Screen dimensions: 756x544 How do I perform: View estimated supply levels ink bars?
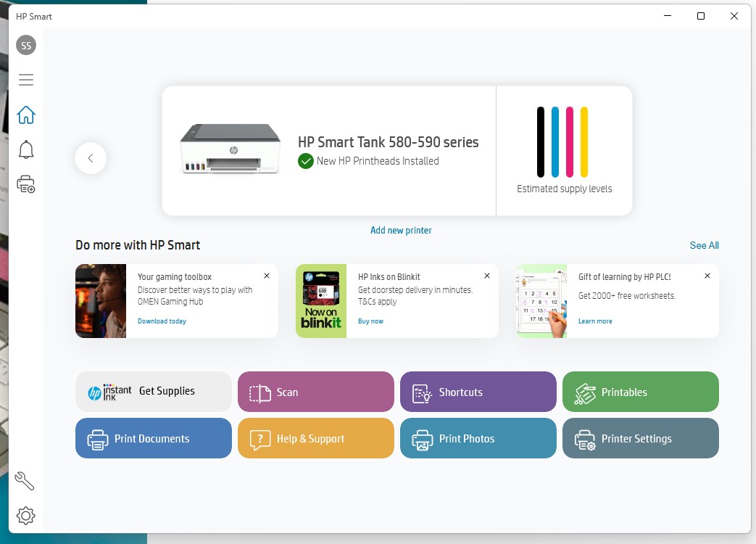point(563,142)
